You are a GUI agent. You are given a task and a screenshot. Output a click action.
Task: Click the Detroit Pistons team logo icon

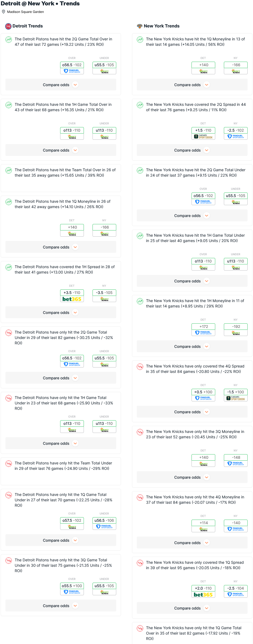(x=8, y=26)
